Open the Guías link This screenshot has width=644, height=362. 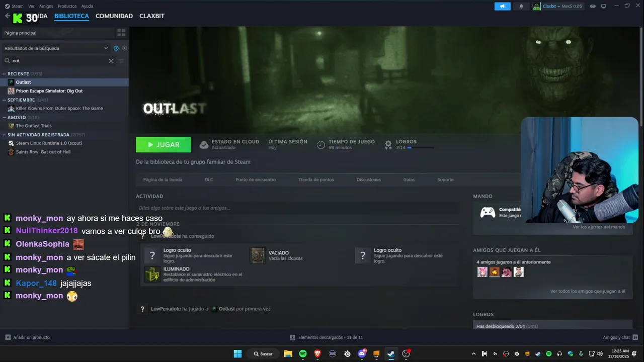click(409, 179)
